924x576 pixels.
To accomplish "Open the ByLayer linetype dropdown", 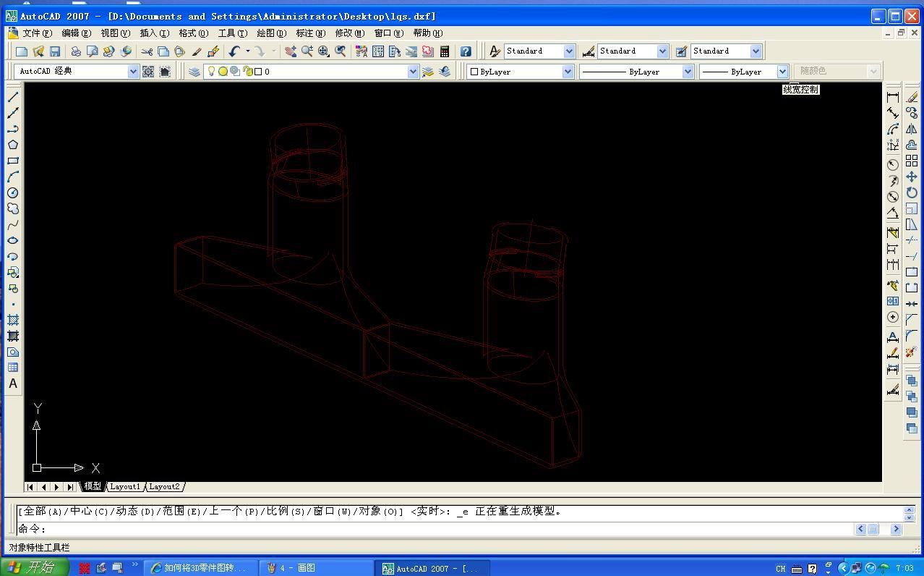I will point(688,71).
